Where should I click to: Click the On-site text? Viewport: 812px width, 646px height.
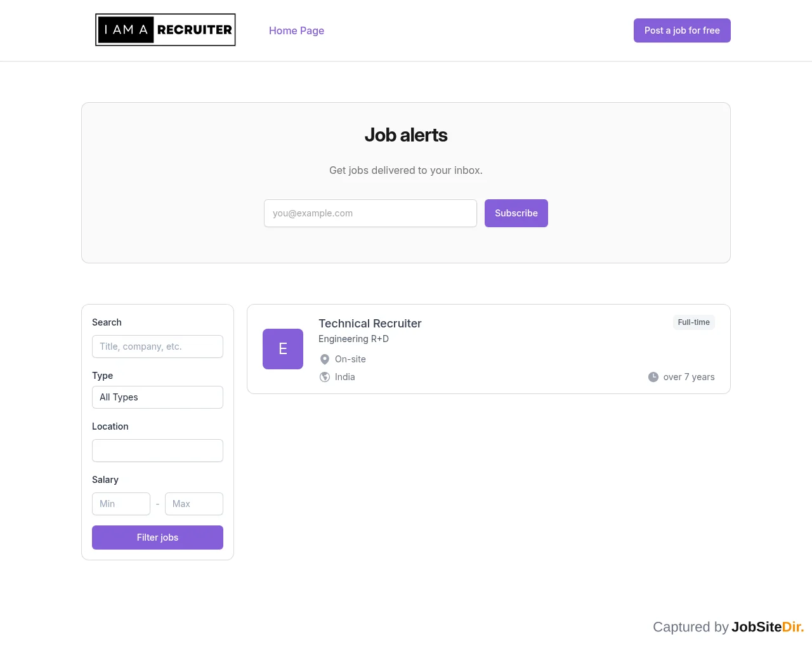350,359
